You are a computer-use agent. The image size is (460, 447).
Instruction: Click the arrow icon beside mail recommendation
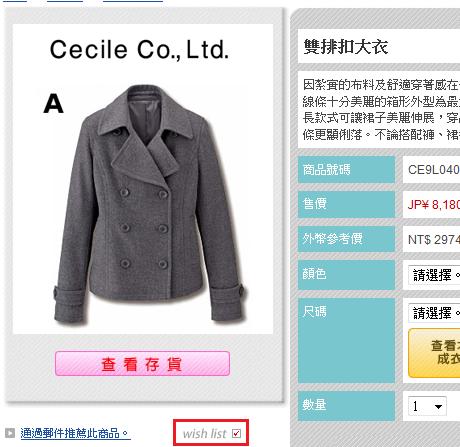[10, 433]
